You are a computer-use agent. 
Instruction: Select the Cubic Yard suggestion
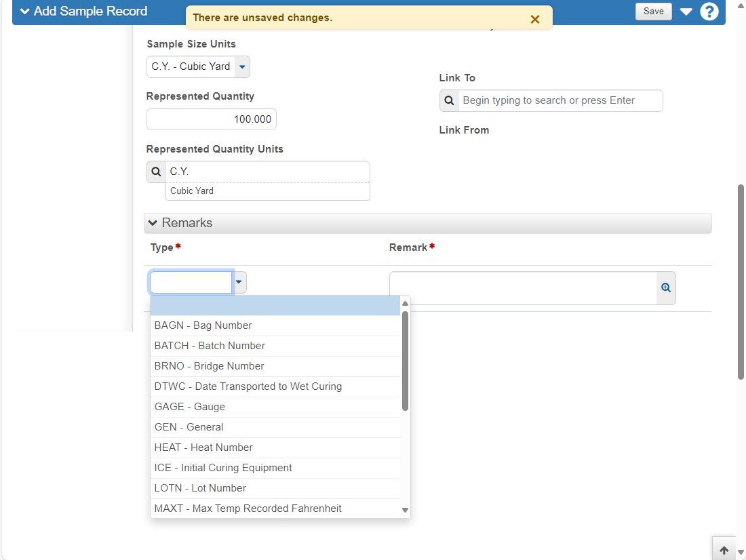pyautogui.click(x=267, y=191)
